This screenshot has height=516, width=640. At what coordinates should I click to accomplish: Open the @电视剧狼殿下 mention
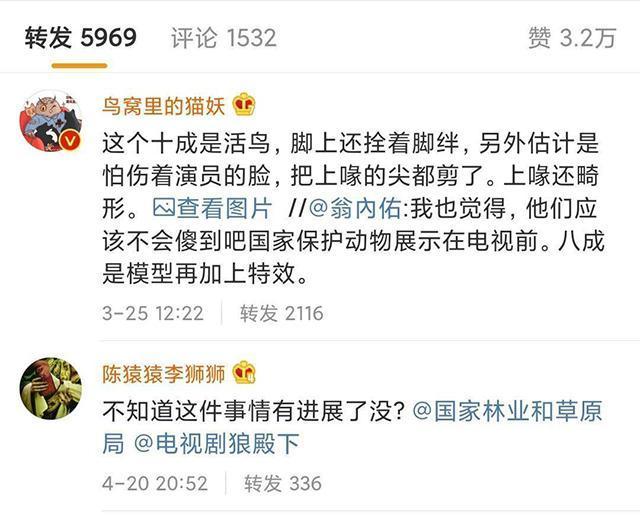click(x=211, y=443)
